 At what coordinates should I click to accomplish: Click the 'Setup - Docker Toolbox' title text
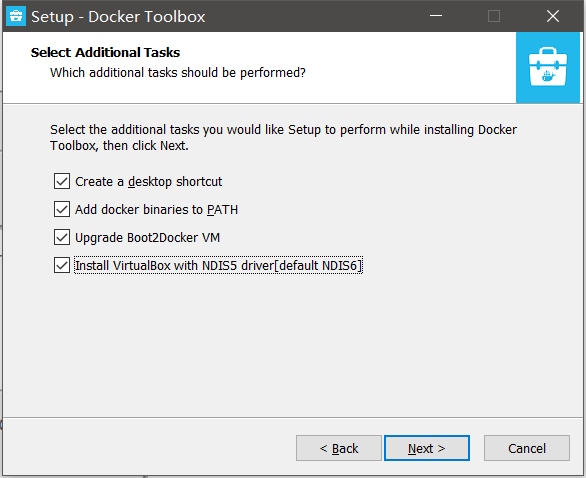[x=118, y=17]
